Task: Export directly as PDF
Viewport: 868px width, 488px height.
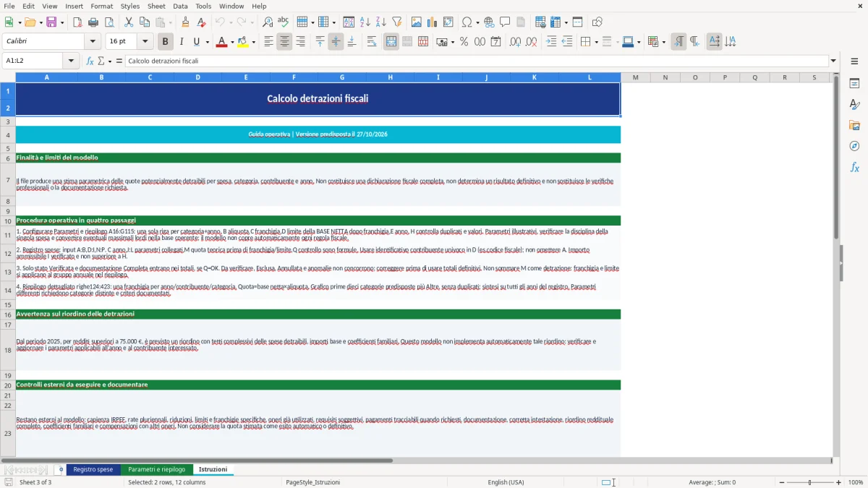Action: pos(77,22)
